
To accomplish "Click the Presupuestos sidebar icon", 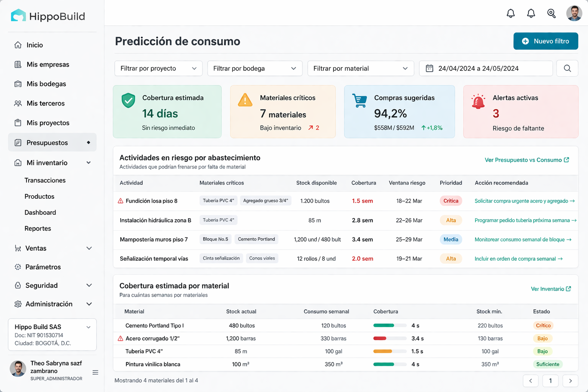I will (18, 142).
